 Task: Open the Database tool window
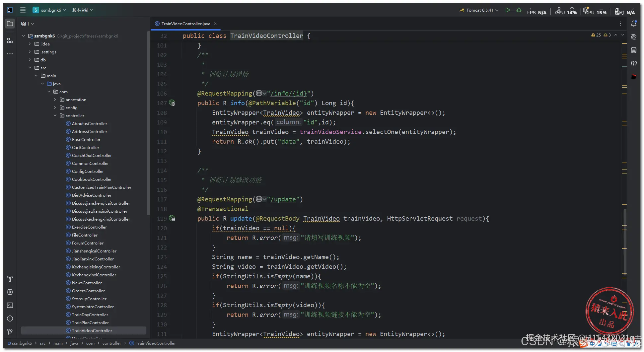tap(634, 50)
